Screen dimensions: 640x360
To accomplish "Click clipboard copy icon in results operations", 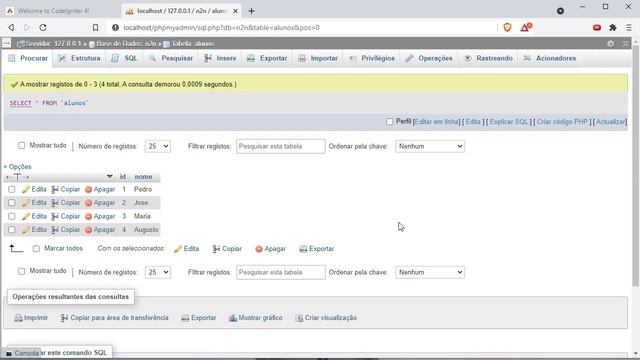I will pyautogui.click(x=64, y=318).
